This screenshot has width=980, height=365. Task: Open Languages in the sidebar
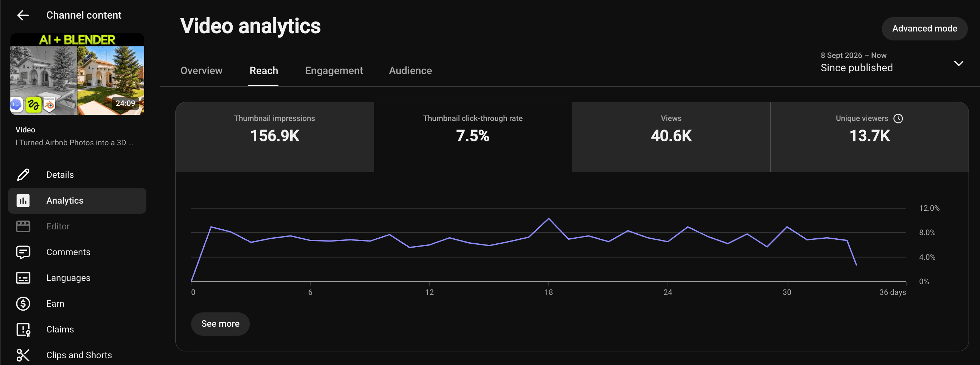point(77,278)
